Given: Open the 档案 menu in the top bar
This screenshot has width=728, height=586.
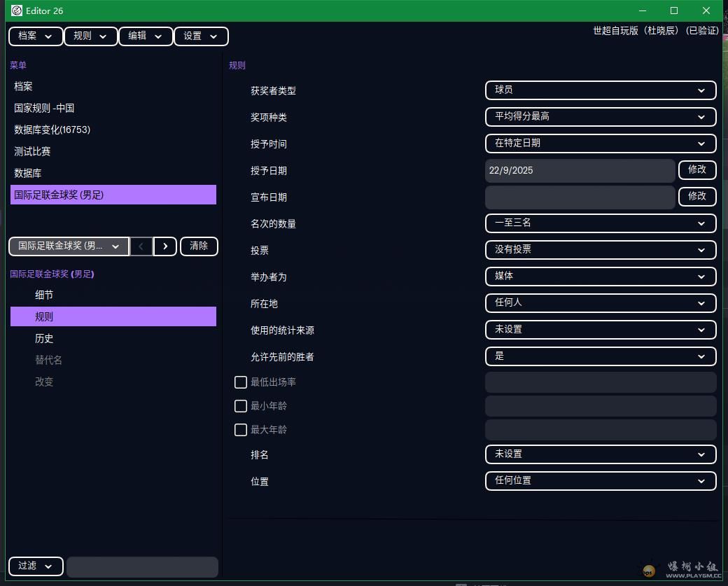Looking at the screenshot, I should pos(36,36).
